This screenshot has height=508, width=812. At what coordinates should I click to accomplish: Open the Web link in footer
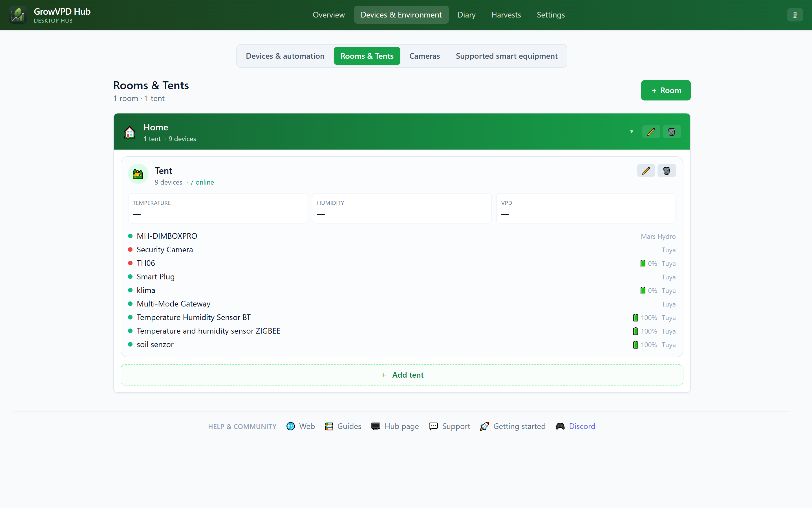(x=307, y=426)
